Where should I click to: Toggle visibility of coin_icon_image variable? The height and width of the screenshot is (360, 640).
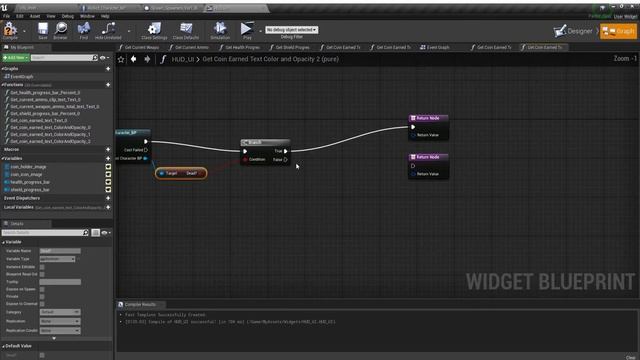pyautogui.click(x=108, y=174)
